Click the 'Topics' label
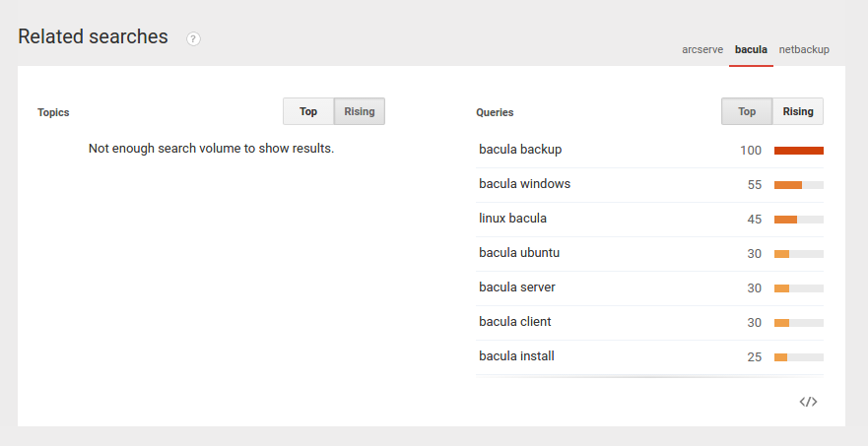Viewport: 868px width, 446px height. pos(53,112)
